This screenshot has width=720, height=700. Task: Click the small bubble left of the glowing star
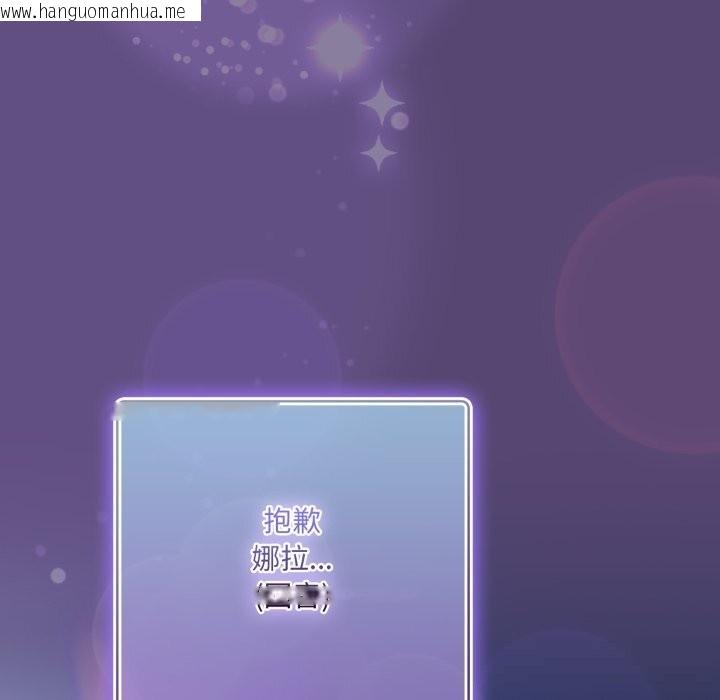(x=268, y=33)
